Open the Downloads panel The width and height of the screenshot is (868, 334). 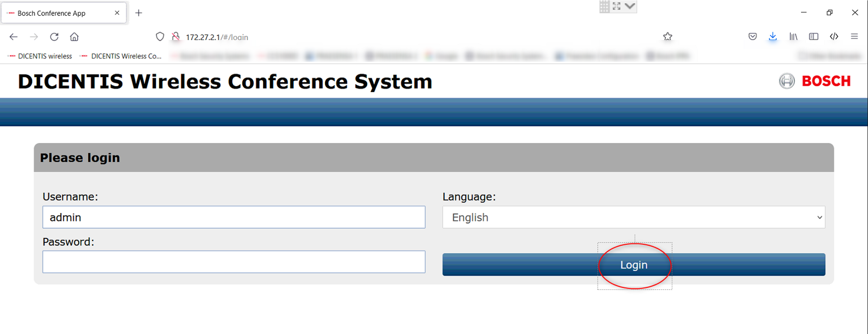pyautogui.click(x=773, y=36)
